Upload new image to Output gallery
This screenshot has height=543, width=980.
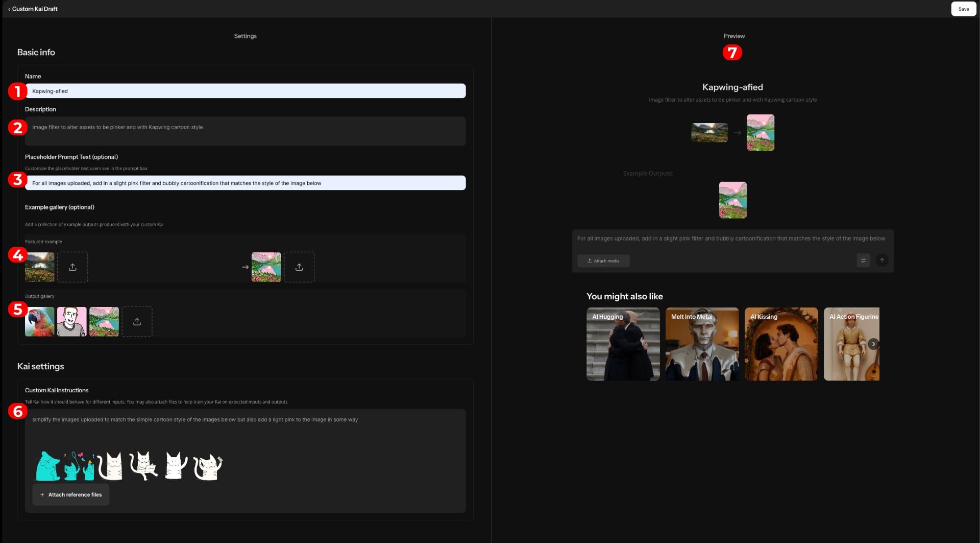coord(137,322)
